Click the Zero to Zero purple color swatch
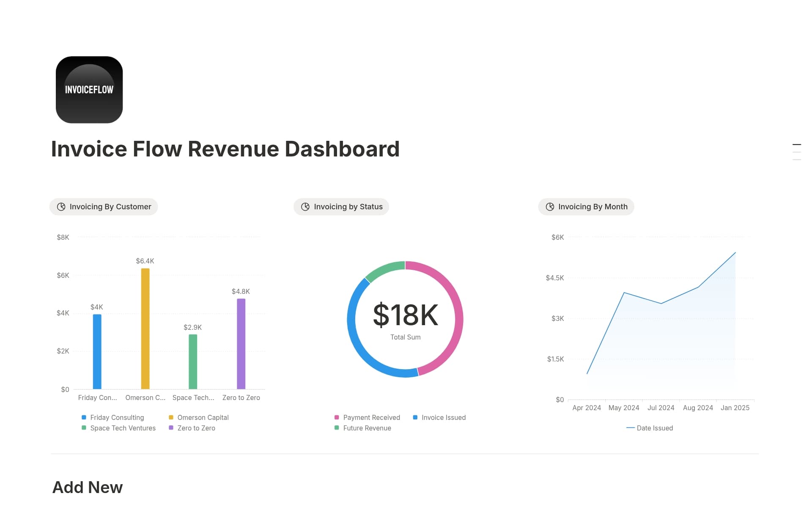This screenshot has width=812, height=507. click(170, 428)
